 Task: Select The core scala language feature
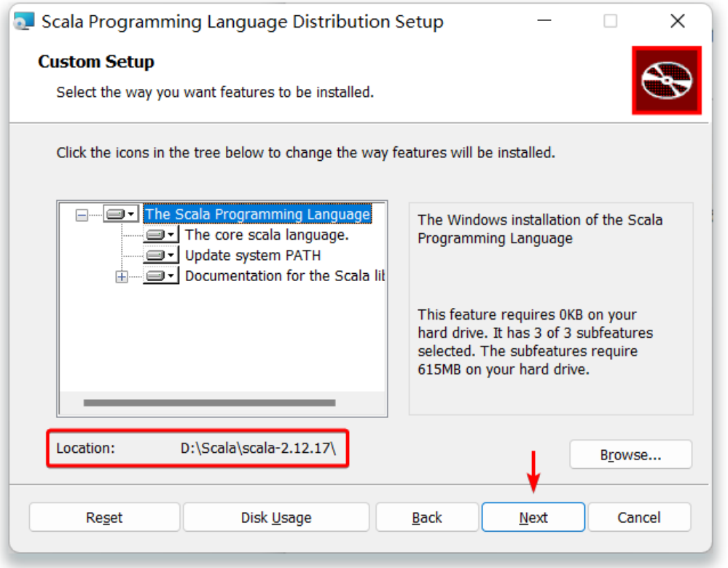pos(267,234)
